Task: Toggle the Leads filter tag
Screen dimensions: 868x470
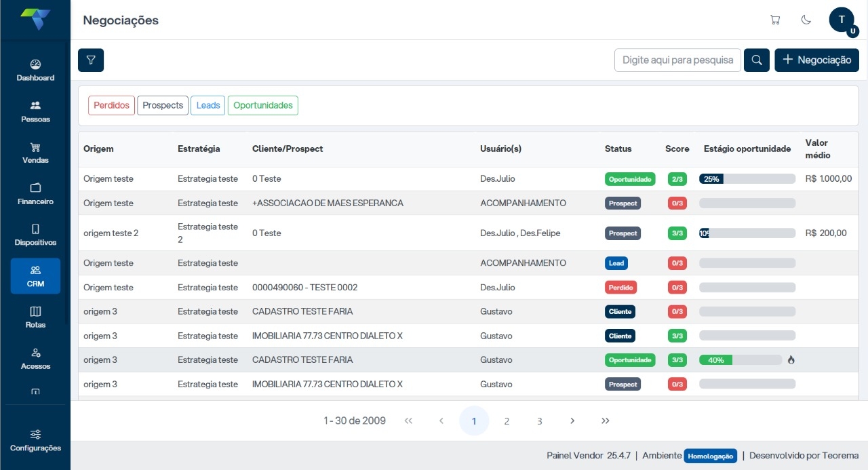Action: coord(208,105)
